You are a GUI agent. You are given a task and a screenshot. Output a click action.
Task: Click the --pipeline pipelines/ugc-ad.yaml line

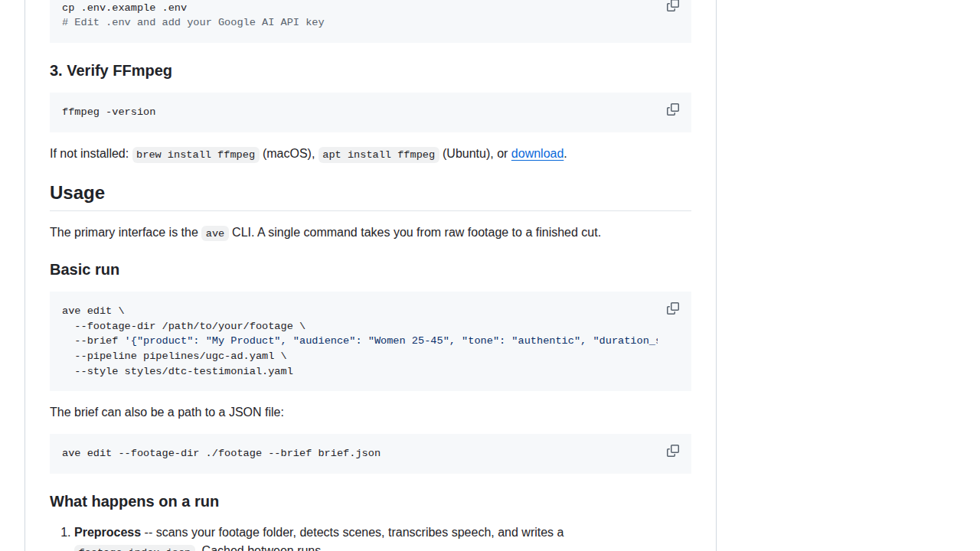point(181,356)
